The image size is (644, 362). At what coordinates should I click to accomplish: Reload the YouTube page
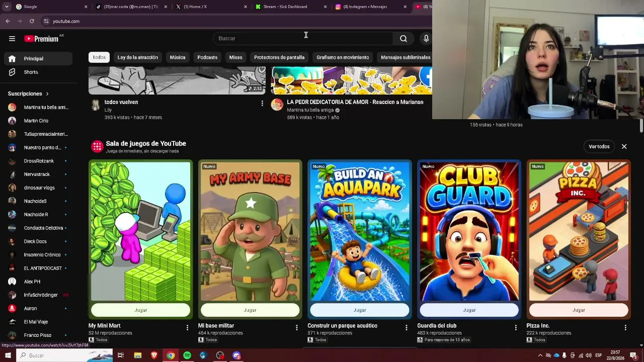tap(32, 21)
